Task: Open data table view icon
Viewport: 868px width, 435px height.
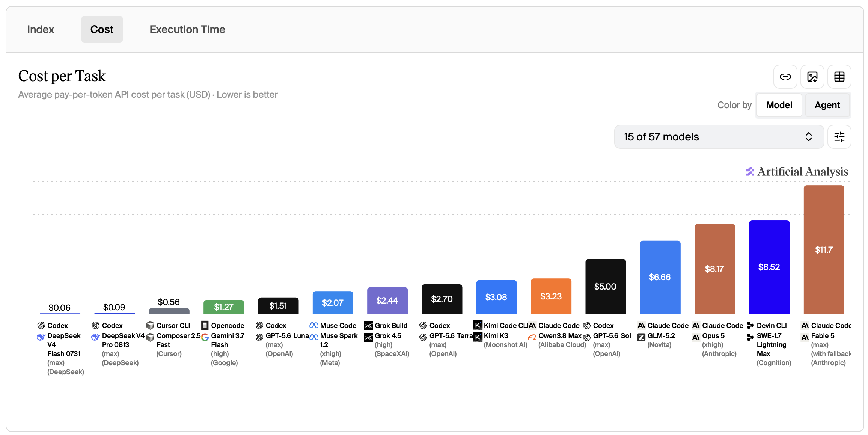Action: tap(839, 77)
